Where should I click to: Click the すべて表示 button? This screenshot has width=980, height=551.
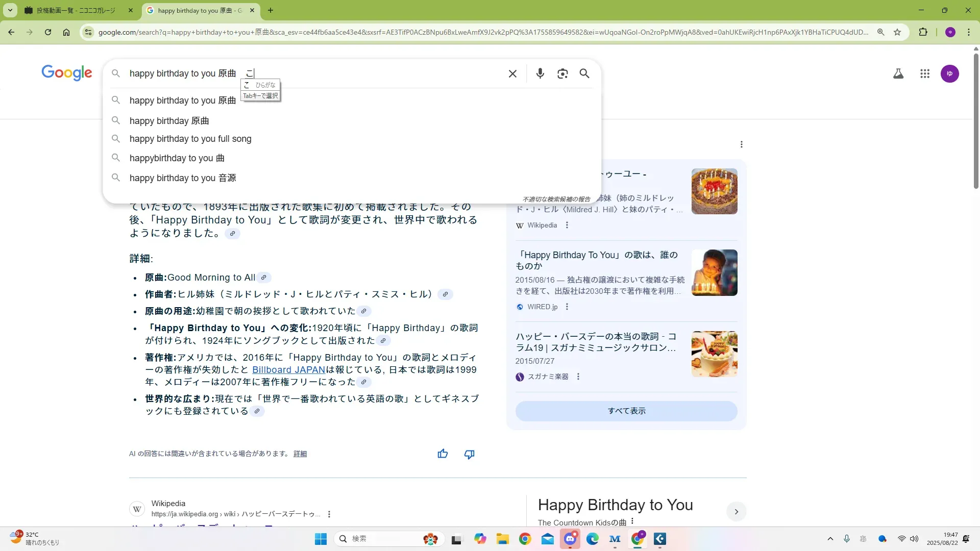pos(626,411)
